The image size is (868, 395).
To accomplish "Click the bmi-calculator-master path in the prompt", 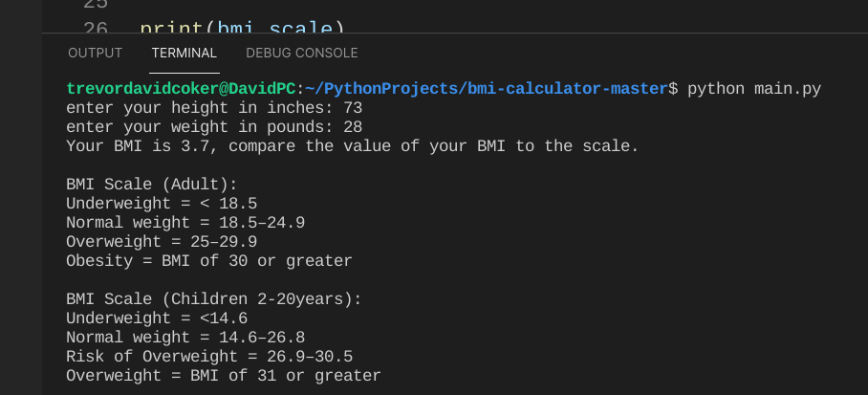I will pyautogui.click(x=566, y=89).
